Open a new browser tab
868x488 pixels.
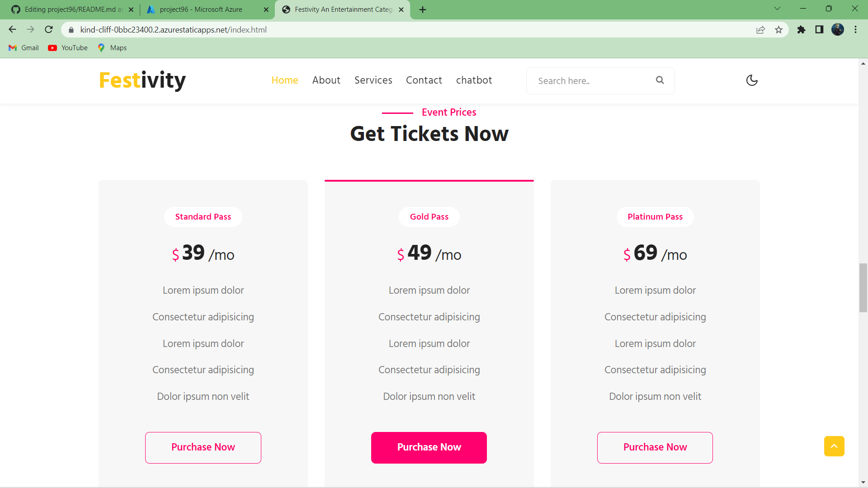(423, 9)
